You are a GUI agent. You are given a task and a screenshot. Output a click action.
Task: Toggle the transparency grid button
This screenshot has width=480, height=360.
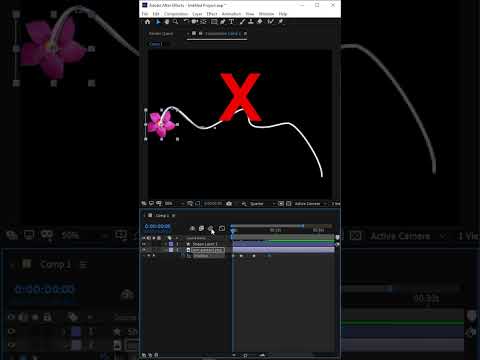[x=289, y=203]
